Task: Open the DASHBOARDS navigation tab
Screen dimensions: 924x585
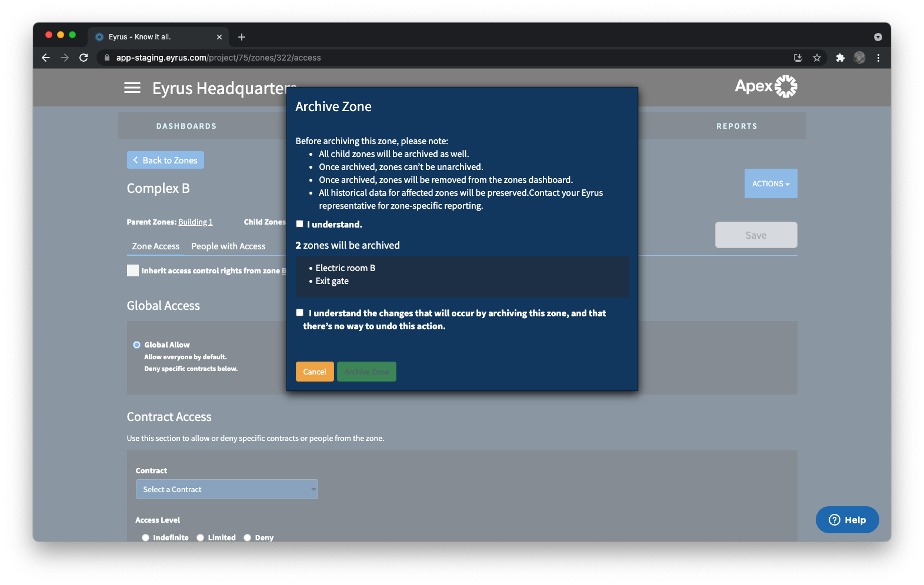Action: pyautogui.click(x=186, y=126)
